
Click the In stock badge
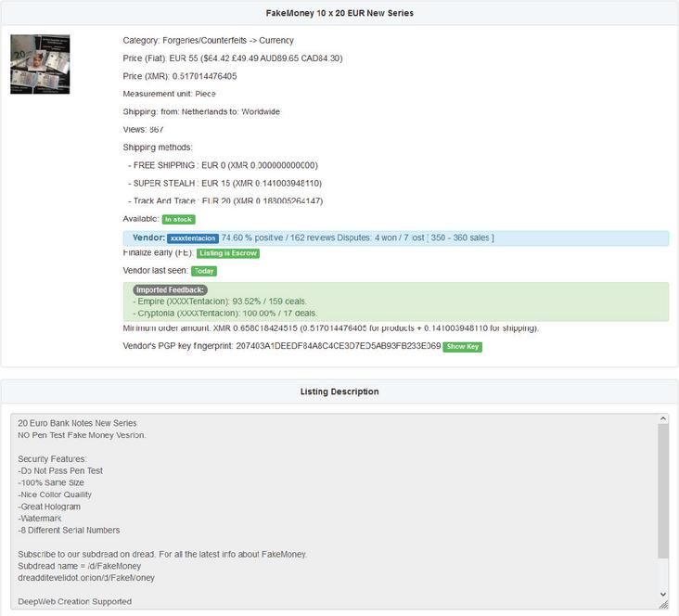[x=178, y=220]
